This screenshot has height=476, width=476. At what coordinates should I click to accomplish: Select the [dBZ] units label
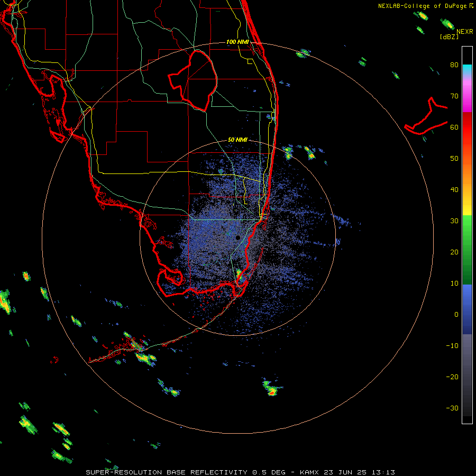tap(449, 37)
